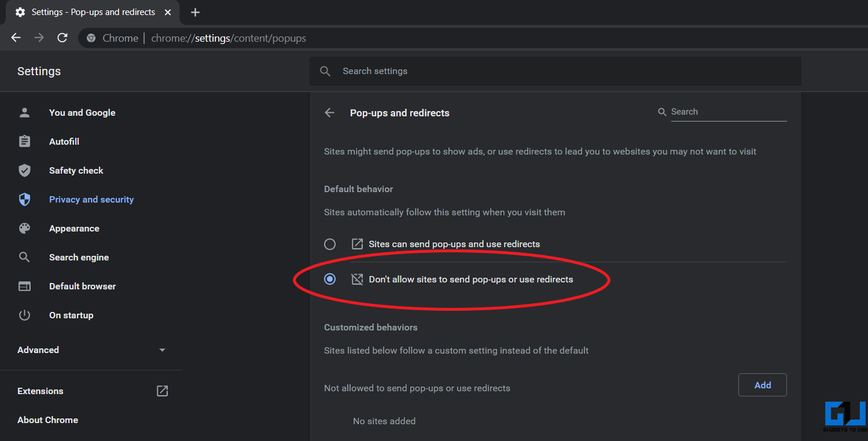The image size is (868, 441).
Task: Click the 'No sites added' text
Action: coord(384,421)
